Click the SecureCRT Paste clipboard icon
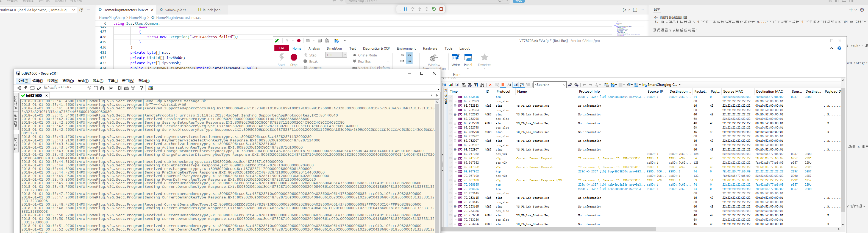Image resolution: width=868 pixels, height=233 pixels. [x=95, y=88]
